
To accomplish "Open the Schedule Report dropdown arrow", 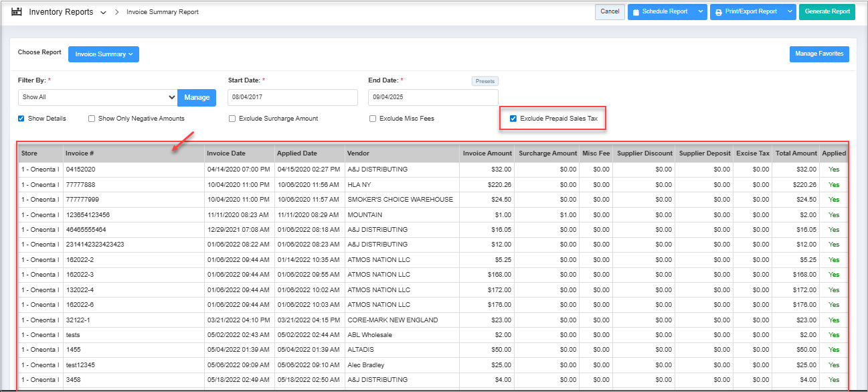I will click(x=700, y=11).
